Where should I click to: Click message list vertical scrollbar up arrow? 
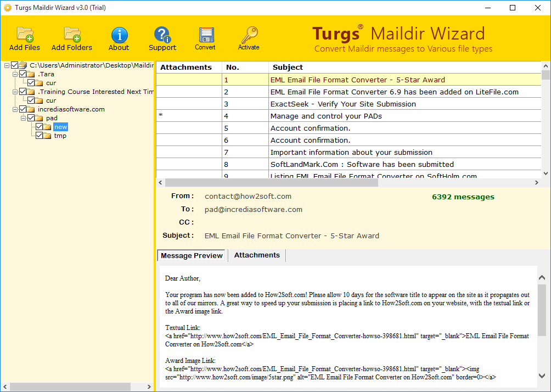pos(546,66)
